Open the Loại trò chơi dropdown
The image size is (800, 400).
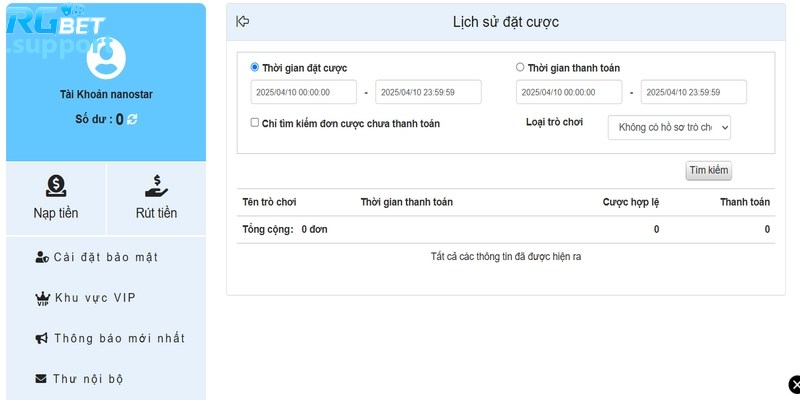pos(669,128)
